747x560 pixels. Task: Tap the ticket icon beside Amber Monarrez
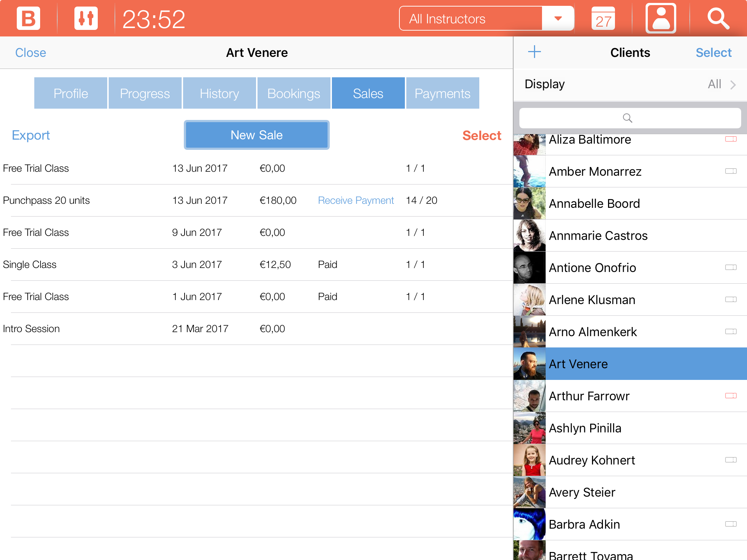point(731,171)
